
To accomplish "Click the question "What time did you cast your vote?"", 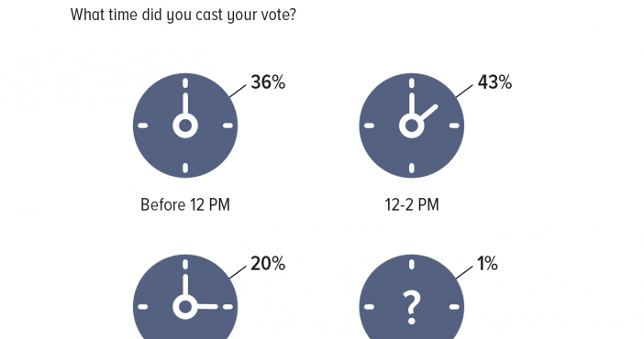I will pyautogui.click(x=183, y=16).
